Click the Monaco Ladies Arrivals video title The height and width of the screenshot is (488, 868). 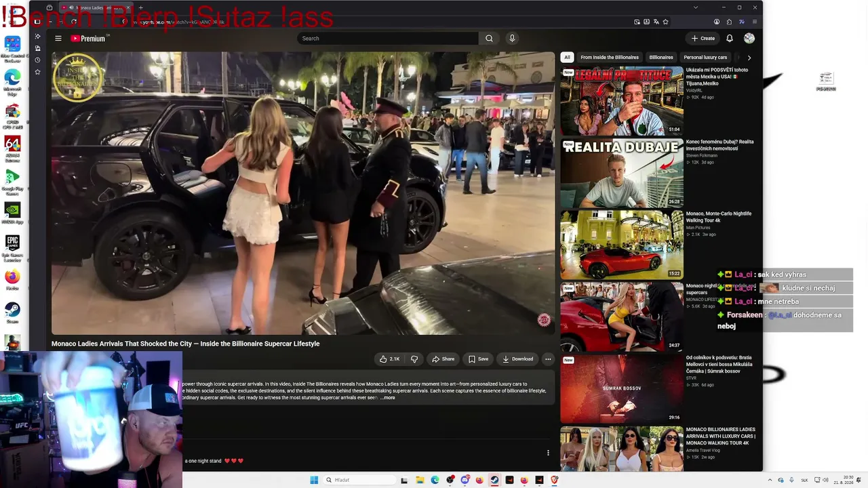point(185,344)
